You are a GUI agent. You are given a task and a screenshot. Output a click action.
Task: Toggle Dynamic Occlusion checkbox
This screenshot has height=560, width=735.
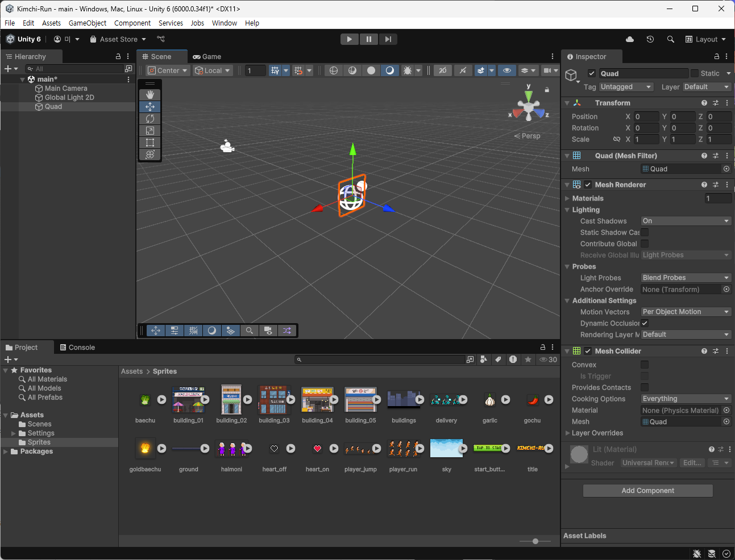645,323
